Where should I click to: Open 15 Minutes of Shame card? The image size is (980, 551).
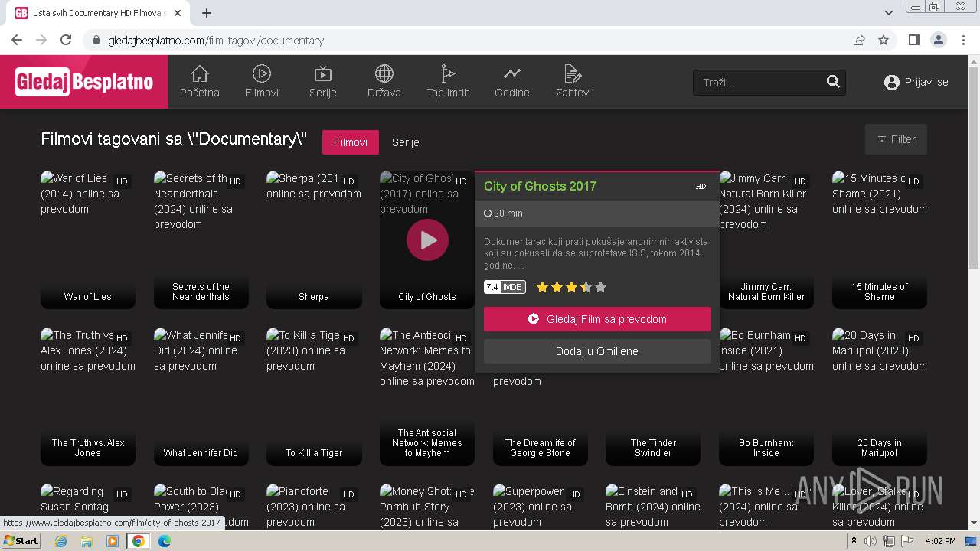[880, 240]
